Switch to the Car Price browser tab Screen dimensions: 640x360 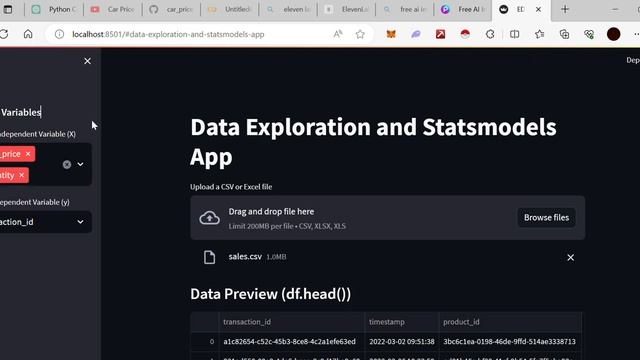(x=113, y=9)
